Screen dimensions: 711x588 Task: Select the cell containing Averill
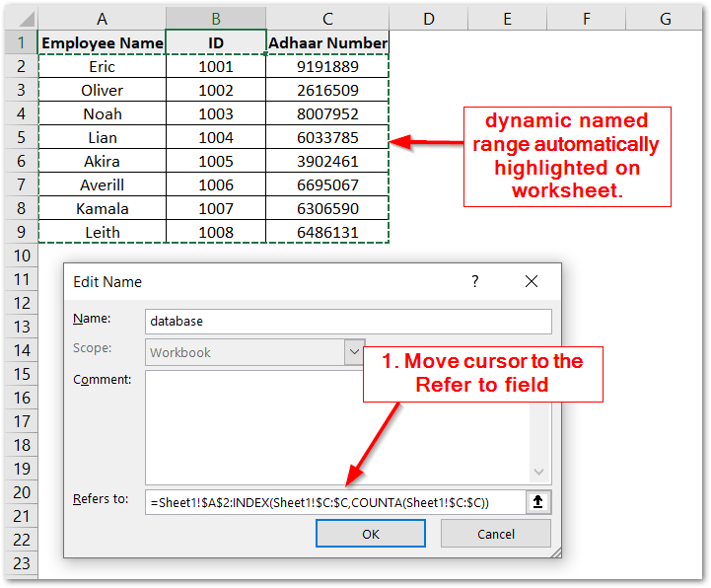click(103, 184)
